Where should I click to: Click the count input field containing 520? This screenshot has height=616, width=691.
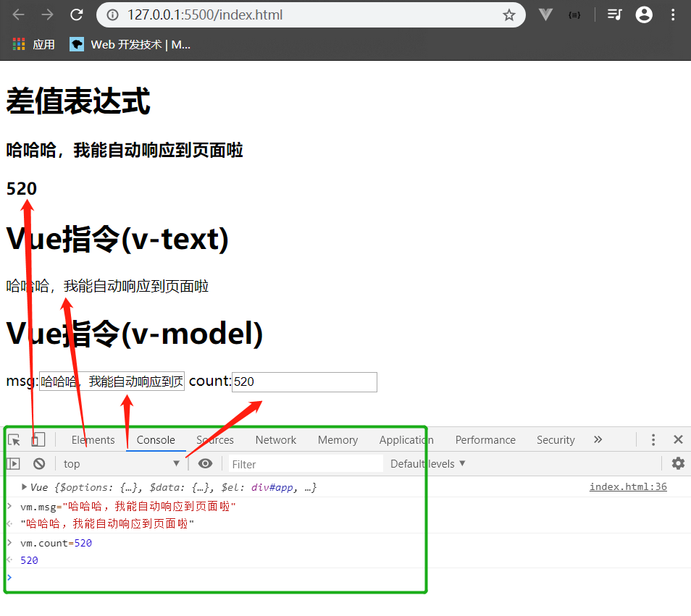pos(304,381)
